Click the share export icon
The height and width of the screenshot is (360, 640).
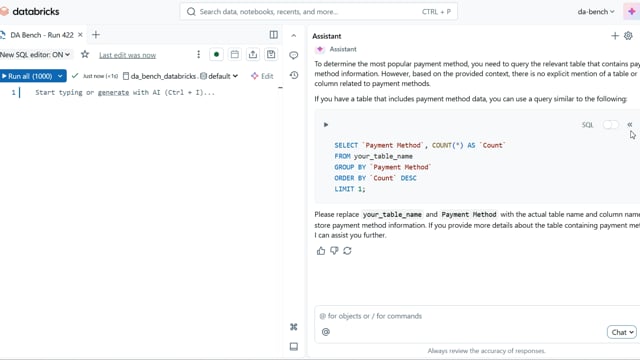(x=253, y=54)
